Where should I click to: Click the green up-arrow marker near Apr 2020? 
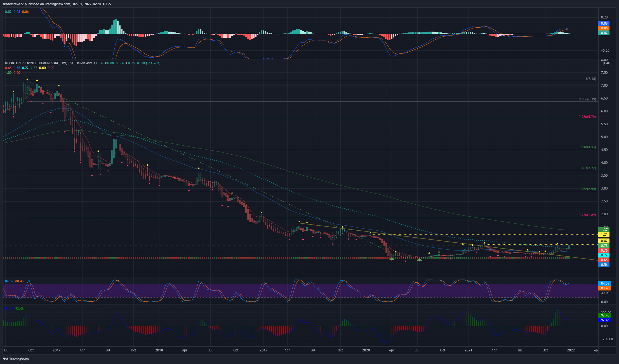pyautogui.click(x=392, y=259)
